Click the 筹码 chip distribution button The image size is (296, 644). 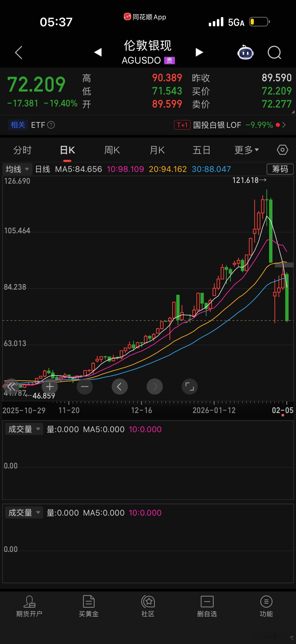click(280, 169)
